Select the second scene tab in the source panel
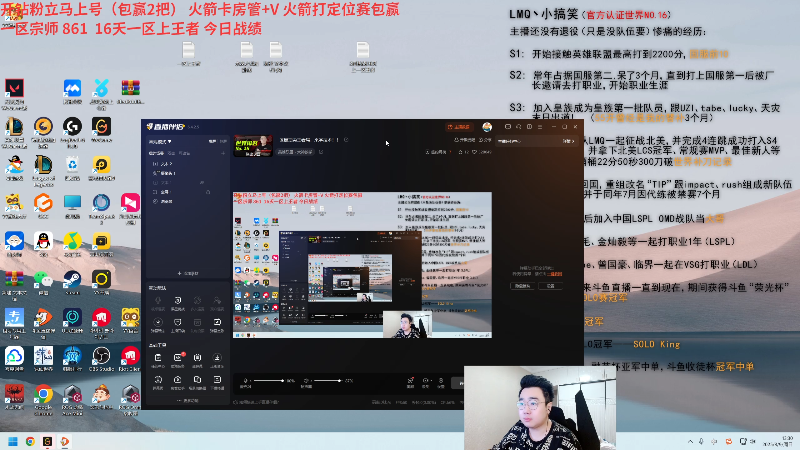This screenshot has height=450, width=800. [171, 153]
